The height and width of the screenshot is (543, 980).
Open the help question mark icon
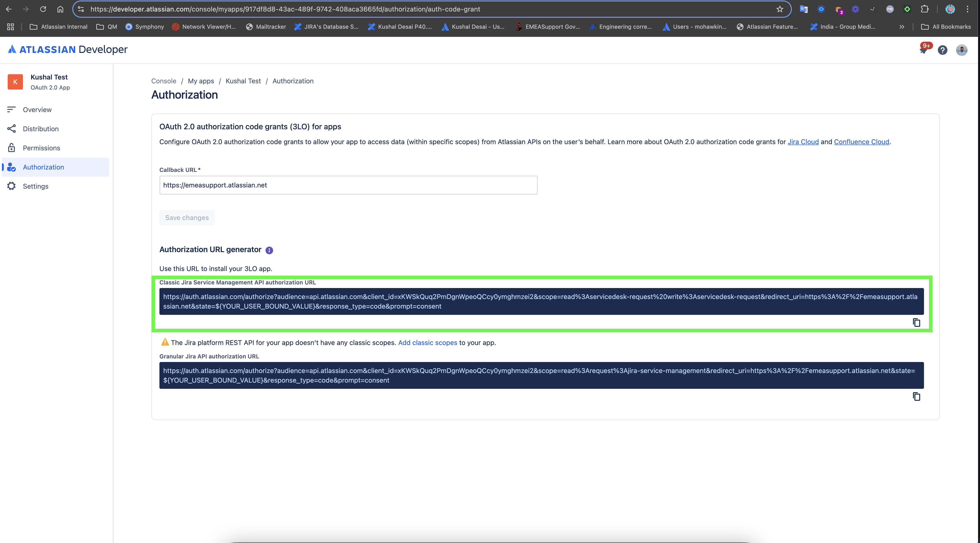click(x=942, y=50)
